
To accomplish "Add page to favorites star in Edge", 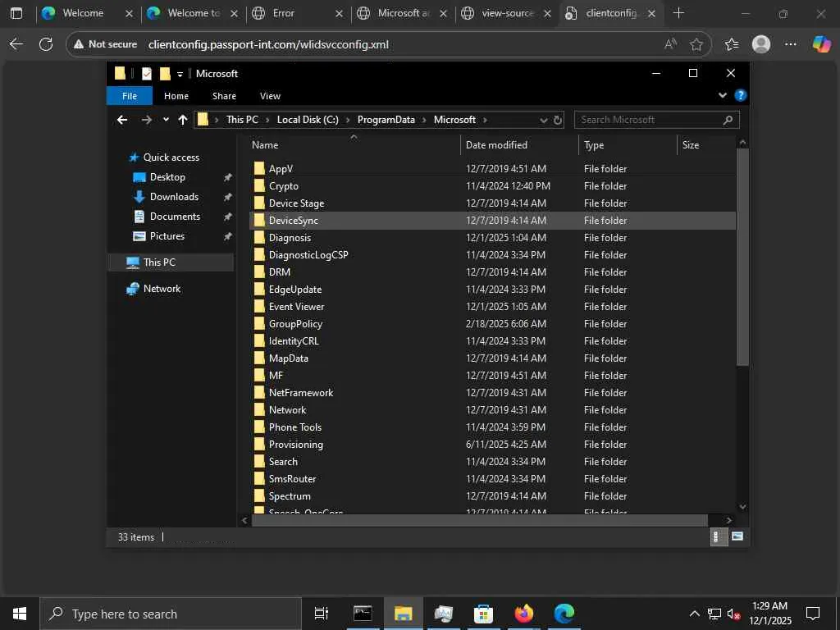I will click(x=696, y=44).
